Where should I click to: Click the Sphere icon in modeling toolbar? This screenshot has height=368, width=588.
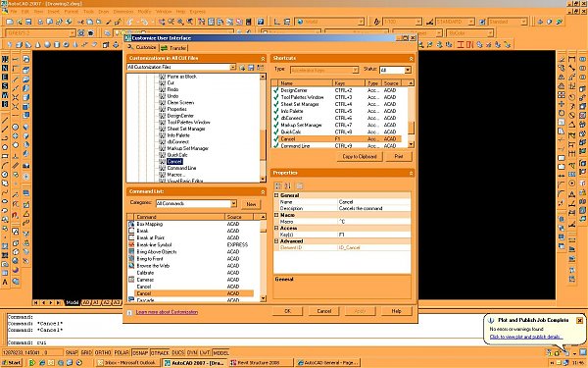48,45
